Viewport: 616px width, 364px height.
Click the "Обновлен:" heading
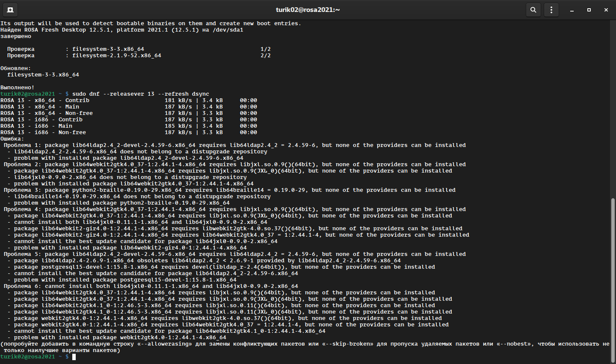[16, 68]
